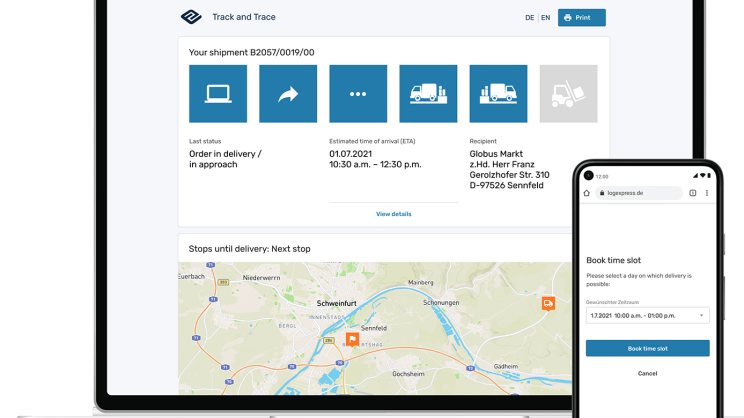Viewport: 744px width, 418px height.
Task: Tap Cancel in the booking dialog
Action: coord(647,373)
